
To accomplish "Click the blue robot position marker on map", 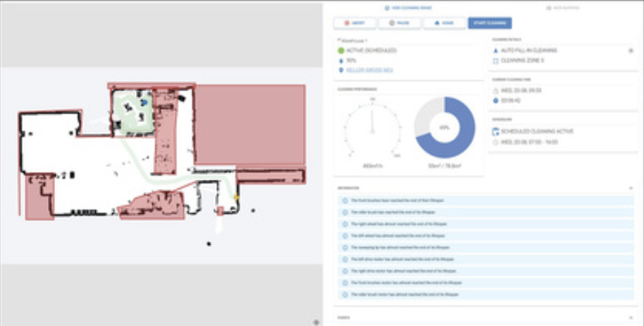I will pos(143,102).
